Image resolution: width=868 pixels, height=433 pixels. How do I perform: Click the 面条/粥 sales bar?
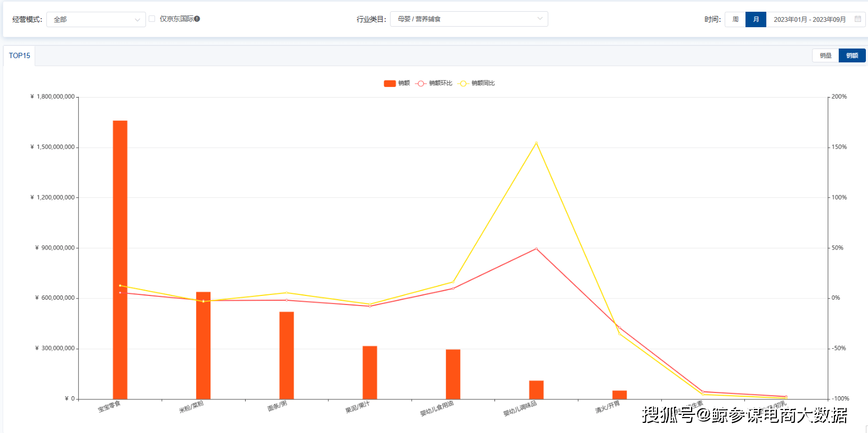(287, 355)
